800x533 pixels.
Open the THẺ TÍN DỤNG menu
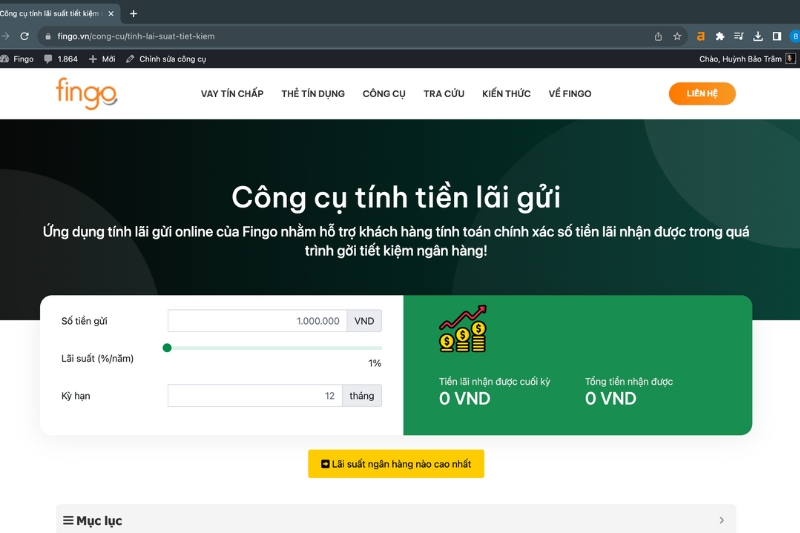313,94
